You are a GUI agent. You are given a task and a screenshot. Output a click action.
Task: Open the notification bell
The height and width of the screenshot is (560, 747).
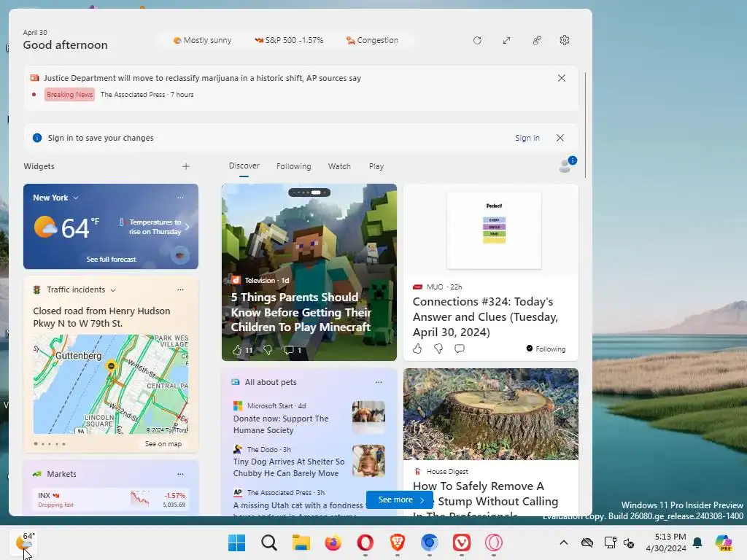coord(697,542)
